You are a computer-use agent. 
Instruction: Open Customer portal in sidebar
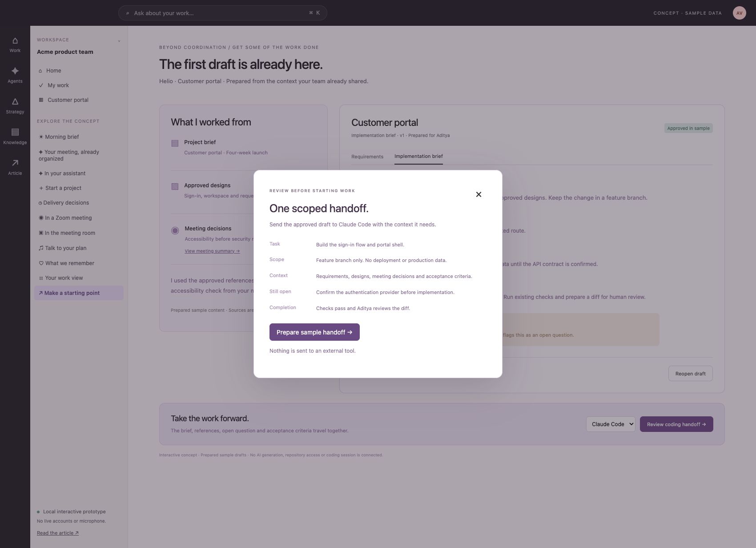pos(79,100)
